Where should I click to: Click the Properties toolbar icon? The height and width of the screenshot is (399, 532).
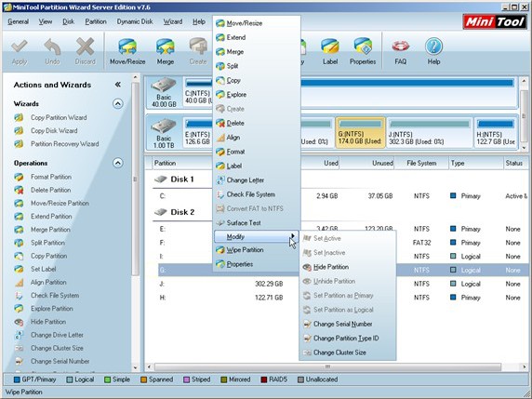click(363, 47)
